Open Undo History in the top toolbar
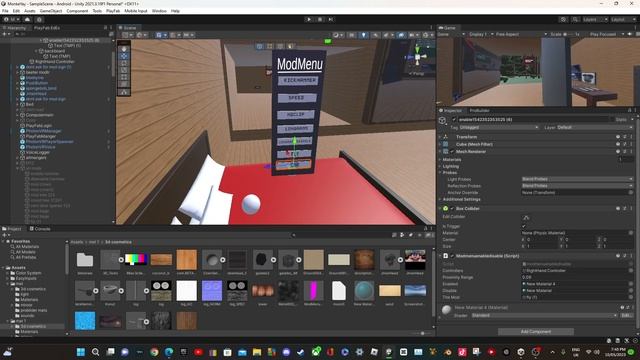The image size is (640, 360). (x=563, y=19)
